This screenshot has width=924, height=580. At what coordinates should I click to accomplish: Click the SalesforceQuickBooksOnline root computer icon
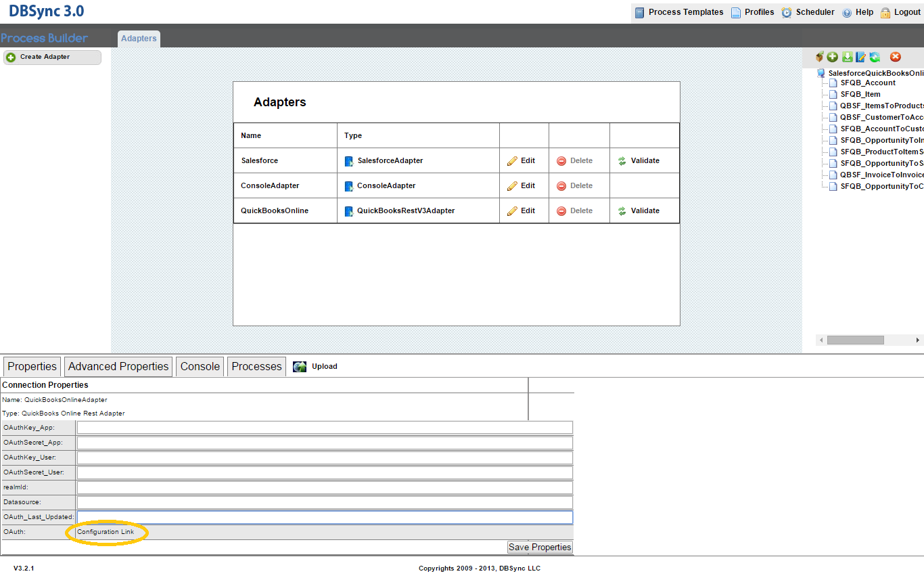pos(821,73)
